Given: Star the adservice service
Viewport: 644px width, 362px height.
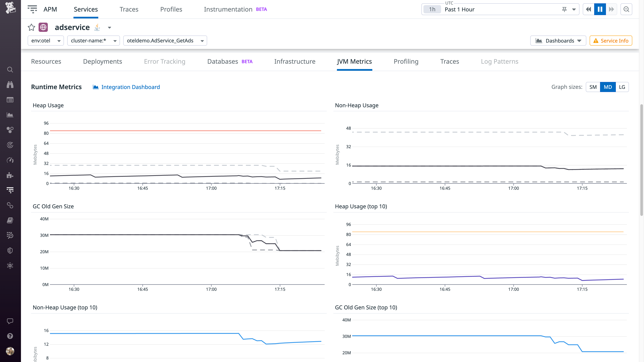Looking at the screenshot, I should tap(31, 27).
